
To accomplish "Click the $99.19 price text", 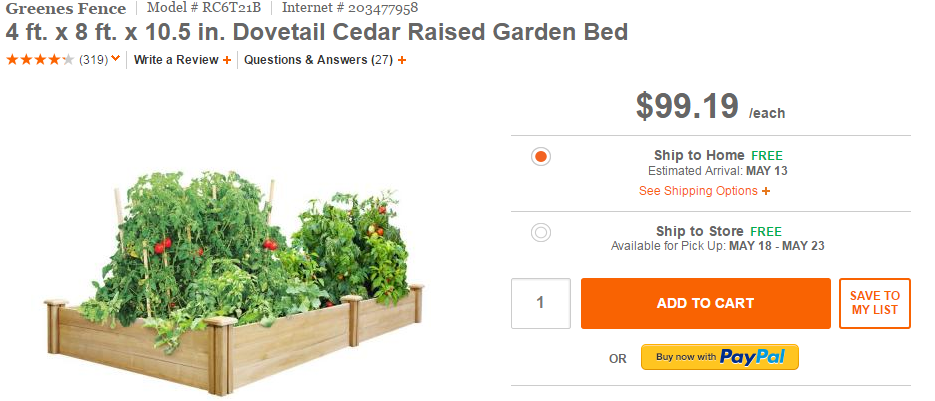I will tap(687, 106).
